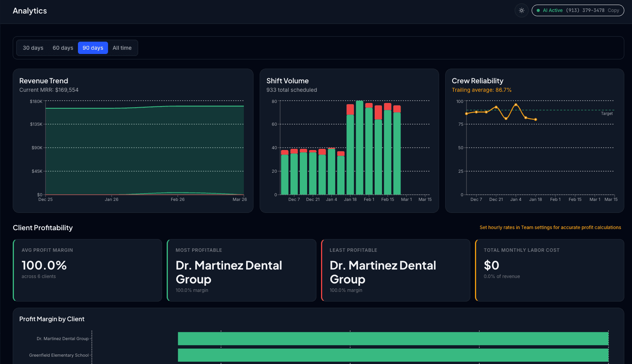This screenshot has height=364, width=632.
Task: Select a data point on Crew Reliability line
Action: [x=516, y=105]
